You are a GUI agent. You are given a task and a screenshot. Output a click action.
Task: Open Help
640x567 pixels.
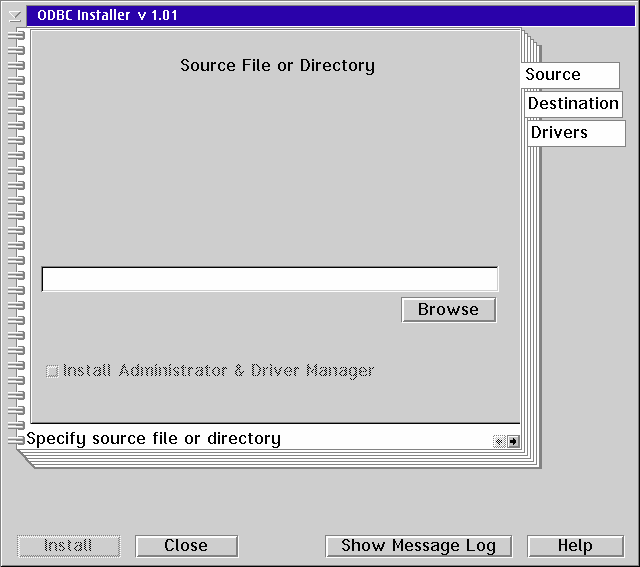coord(575,546)
